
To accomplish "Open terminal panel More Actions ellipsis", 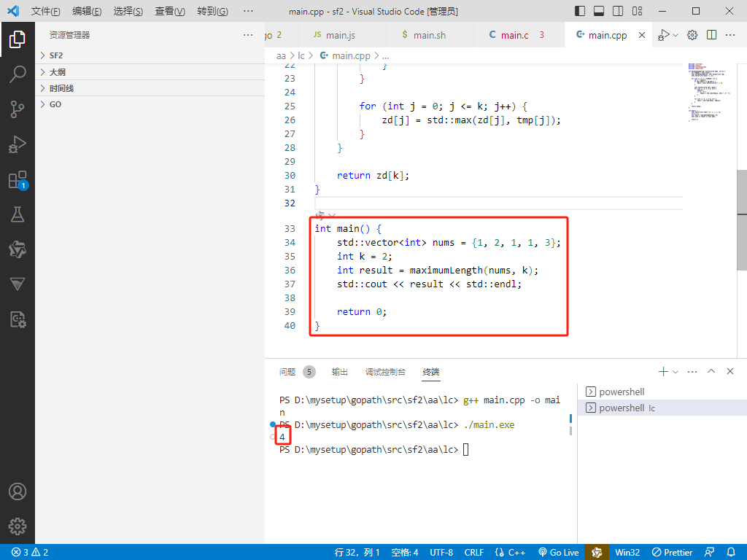I will pos(692,371).
